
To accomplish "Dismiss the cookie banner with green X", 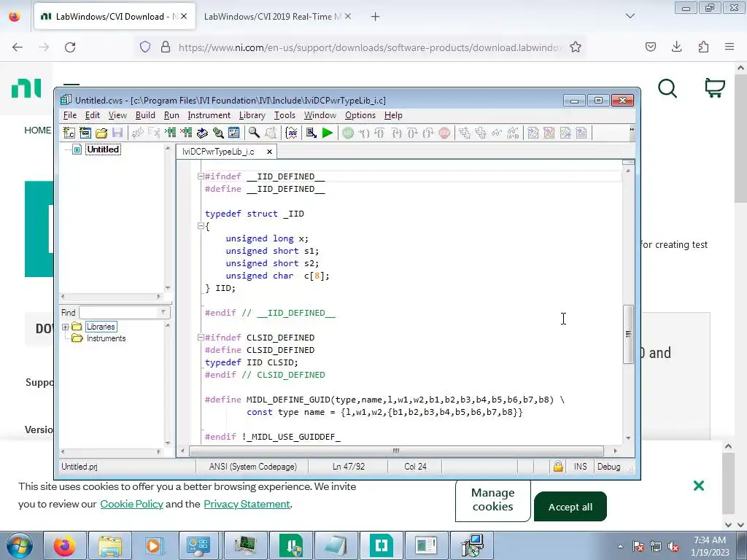I will pos(698,486).
